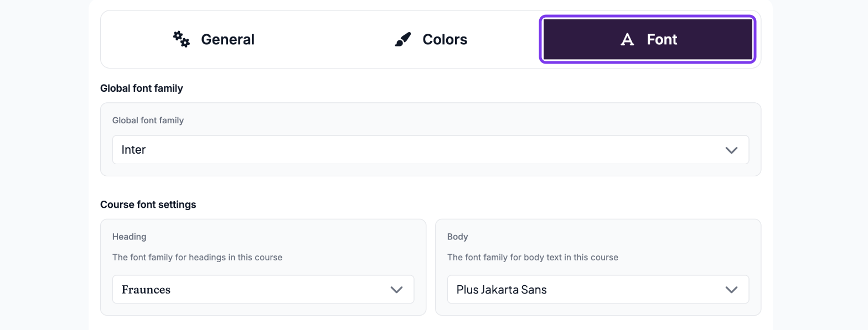The height and width of the screenshot is (330, 868).
Task: Click the 'Body' card label
Action: coord(458,237)
